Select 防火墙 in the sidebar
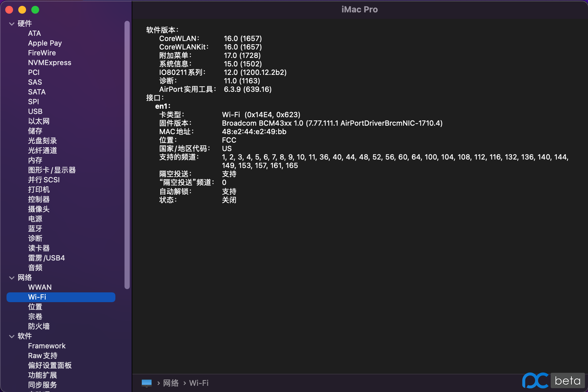Screen dimensions: 588x392 (39, 326)
